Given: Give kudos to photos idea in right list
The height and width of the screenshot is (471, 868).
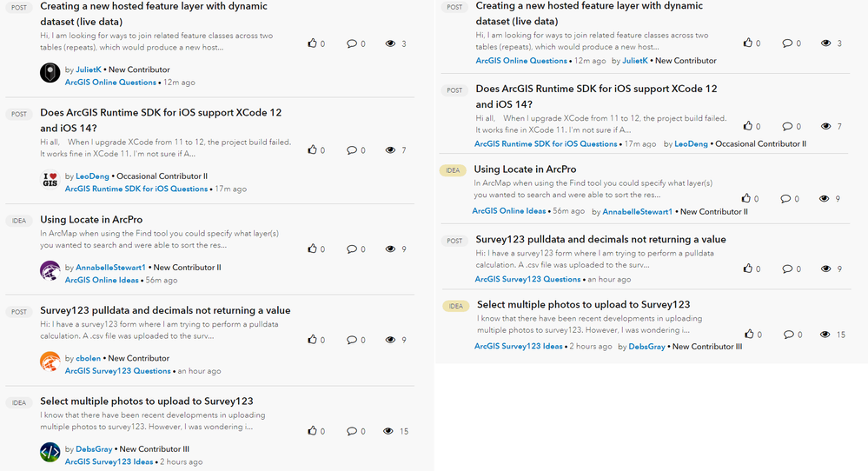Looking at the screenshot, I should click(749, 335).
